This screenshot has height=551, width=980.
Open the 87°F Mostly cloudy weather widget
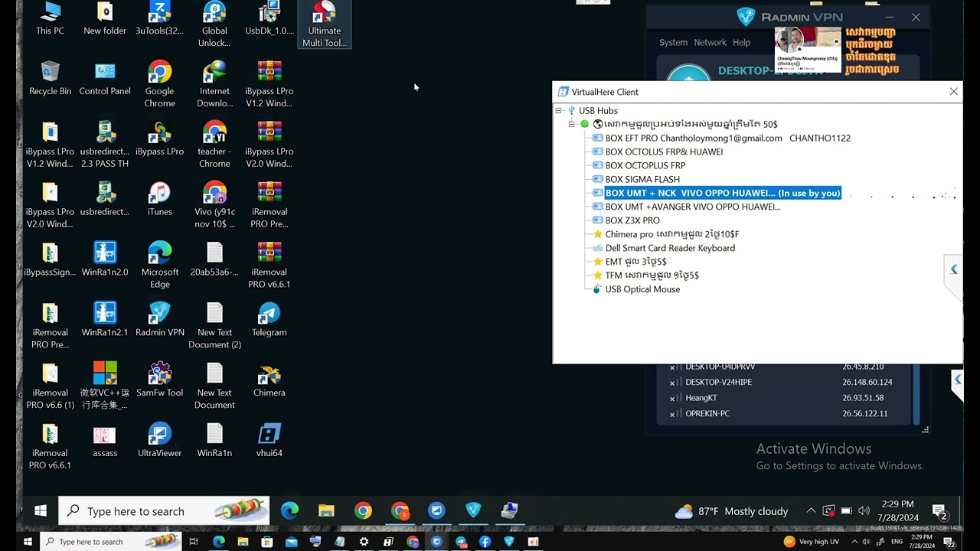coord(731,511)
